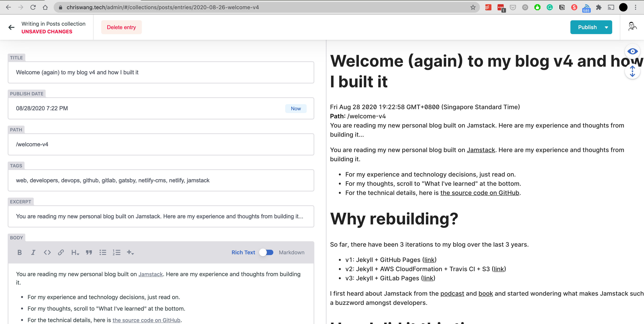
Task: Create a bulleted list
Action: (x=103, y=252)
